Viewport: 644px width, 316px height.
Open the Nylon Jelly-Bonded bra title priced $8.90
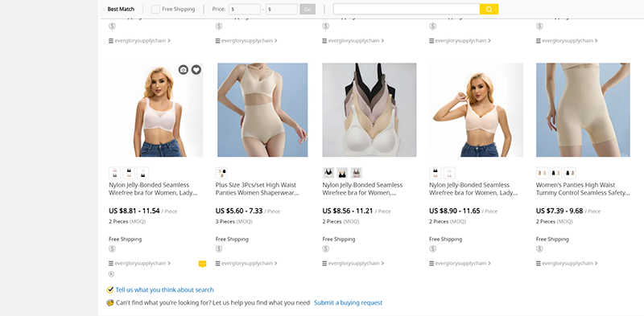coord(473,189)
